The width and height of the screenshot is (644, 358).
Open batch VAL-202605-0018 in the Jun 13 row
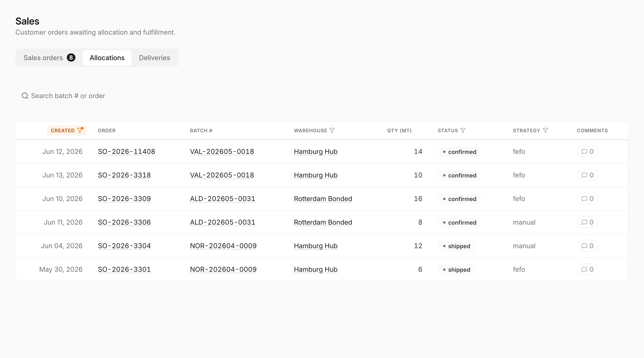(222, 175)
